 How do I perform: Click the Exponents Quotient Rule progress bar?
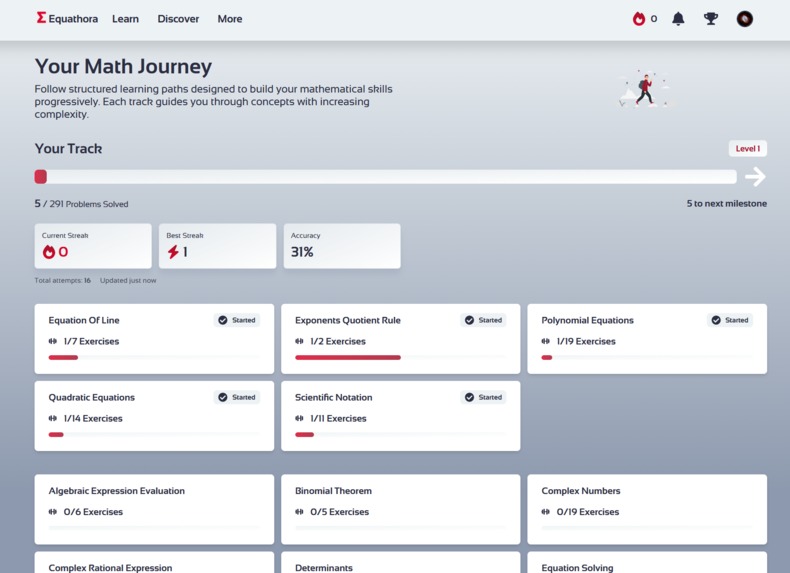pos(401,357)
